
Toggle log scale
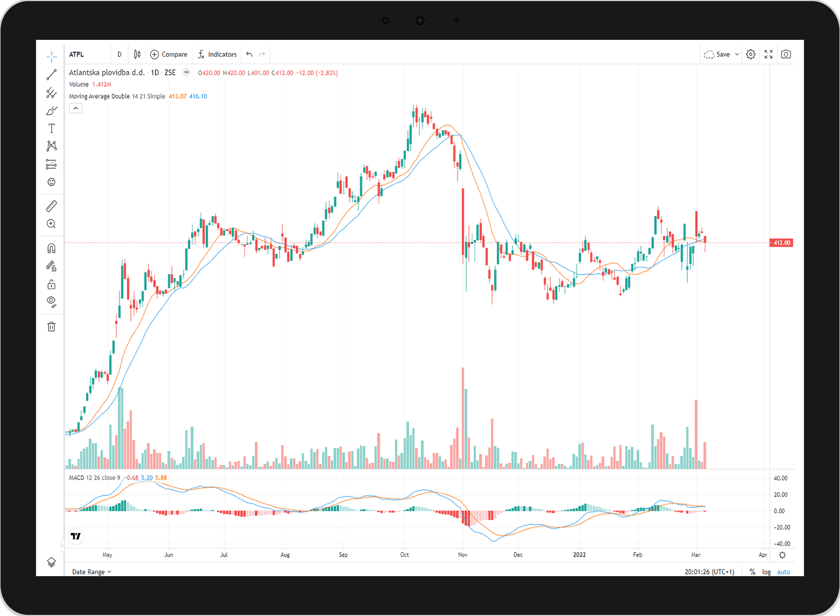[766, 572]
